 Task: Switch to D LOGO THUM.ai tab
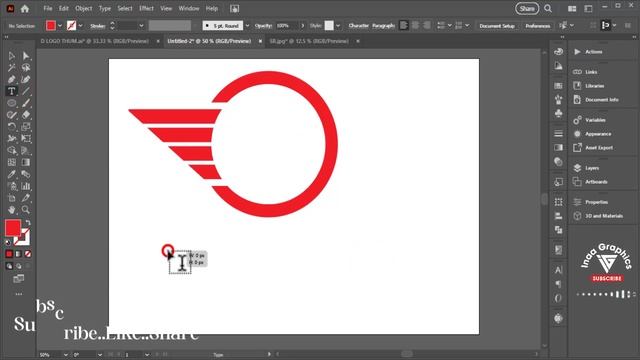[95, 41]
